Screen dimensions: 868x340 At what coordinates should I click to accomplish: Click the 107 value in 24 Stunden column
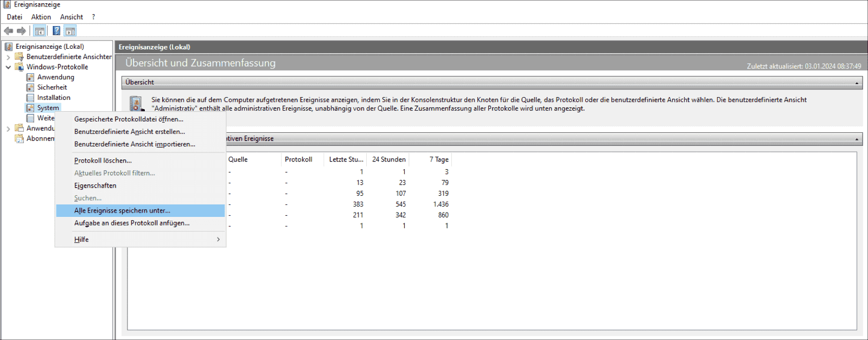[400, 194]
